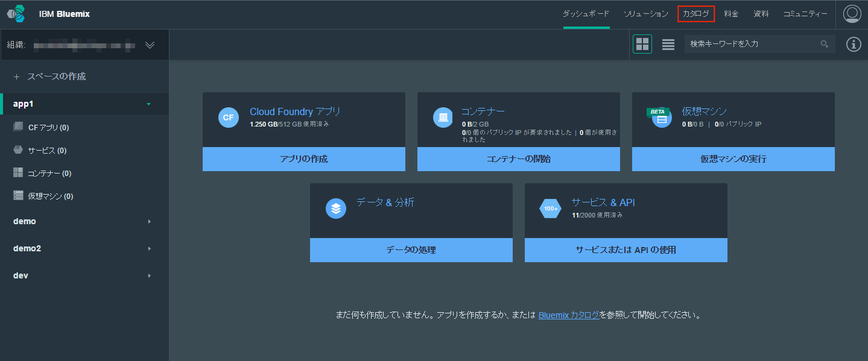
Task: Open 仮想マシン (0) in sidebar
Action: tap(51, 196)
